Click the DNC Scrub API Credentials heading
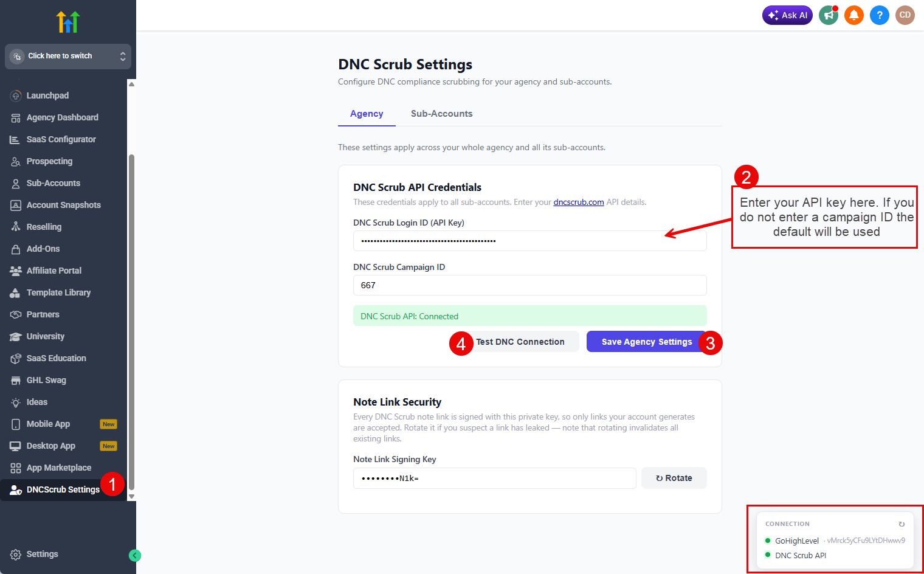This screenshot has width=924, height=574. [418, 187]
